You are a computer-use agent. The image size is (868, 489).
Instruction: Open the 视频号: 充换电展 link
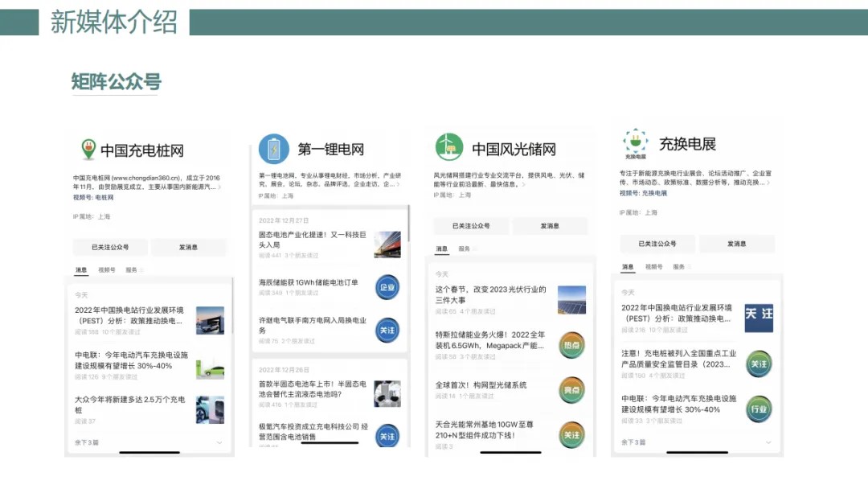click(643, 193)
